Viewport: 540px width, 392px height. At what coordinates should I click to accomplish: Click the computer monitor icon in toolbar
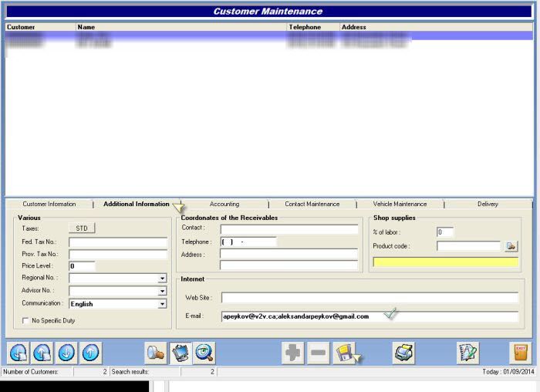point(181,353)
